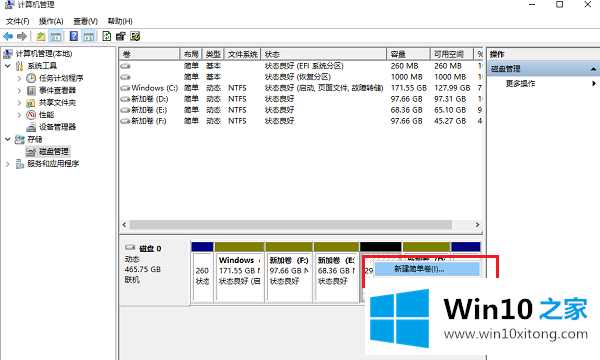Select 事件查看器 in the tree
Screen dimensions: 600x360
[57, 90]
